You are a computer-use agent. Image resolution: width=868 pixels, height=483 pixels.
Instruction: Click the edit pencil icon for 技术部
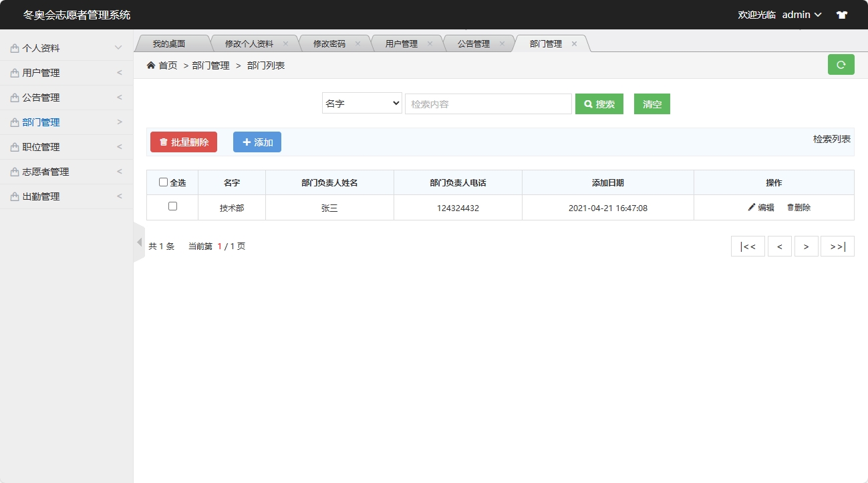coord(752,207)
